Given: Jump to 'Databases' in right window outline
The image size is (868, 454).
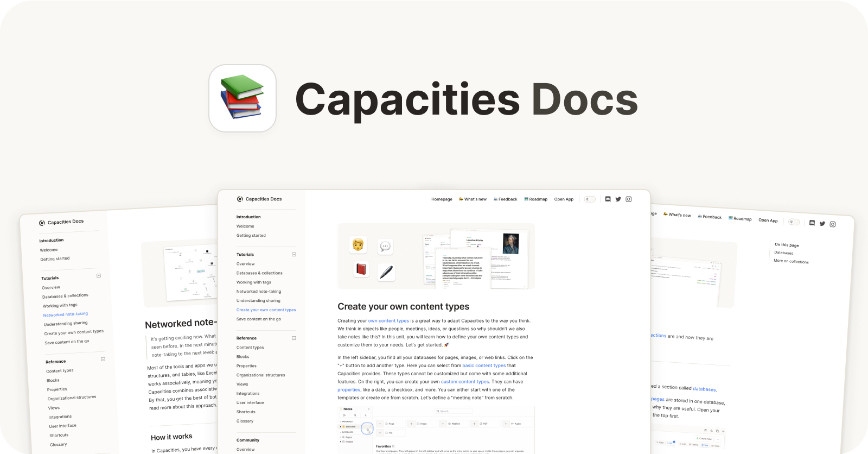Looking at the screenshot, I should [783, 253].
